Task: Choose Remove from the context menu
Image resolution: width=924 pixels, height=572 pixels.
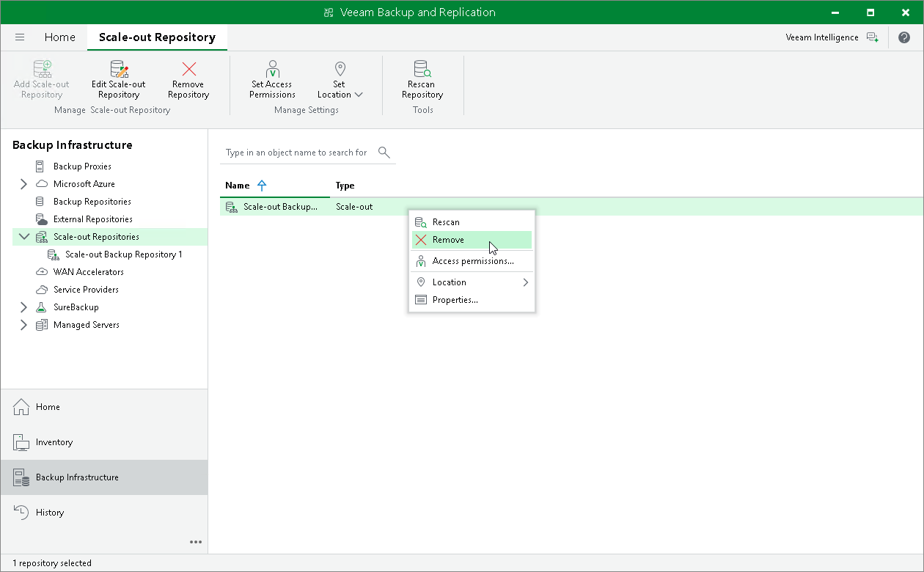Action: [x=471, y=240]
